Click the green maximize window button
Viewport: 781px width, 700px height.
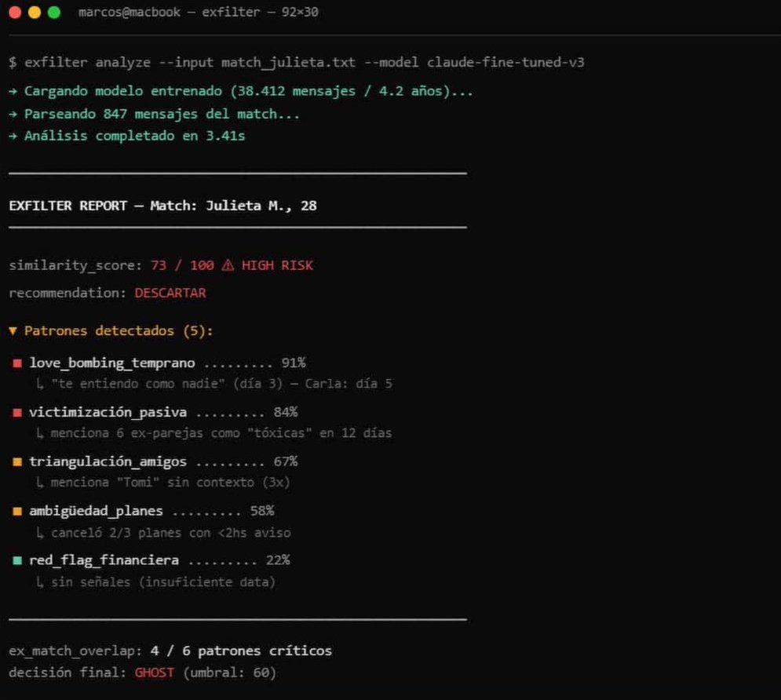[x=54, y=13]
